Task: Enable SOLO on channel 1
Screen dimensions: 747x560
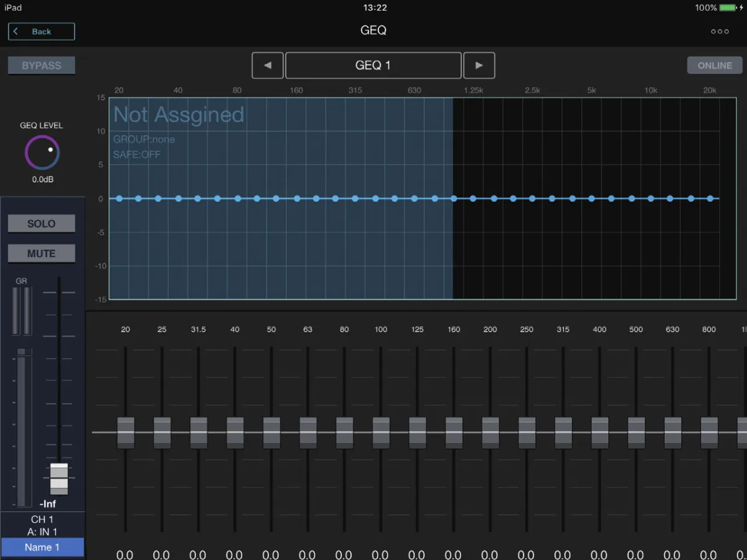Action: click(x=42, y=223)
